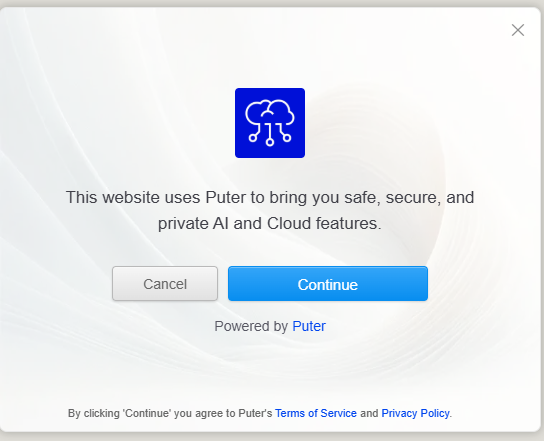Viewport: 544px width, 441px height.
Task: Dismiss the Puter consent popup via X
Action: click(518, 30)
